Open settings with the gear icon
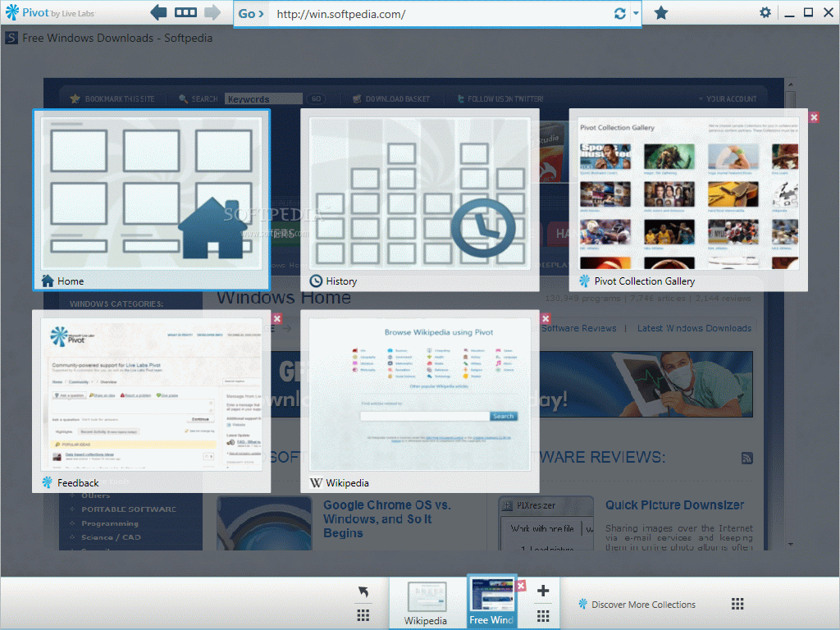840x630 pixels. [x=765, y=12]
